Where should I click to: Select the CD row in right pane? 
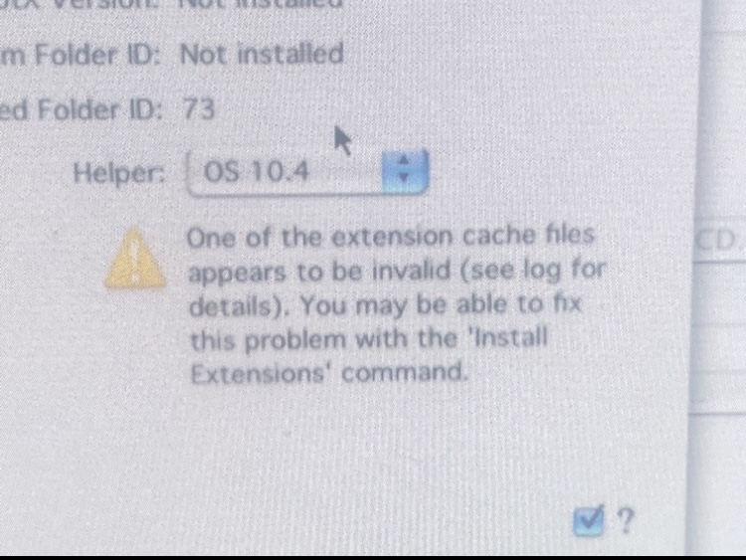[718, 241]
